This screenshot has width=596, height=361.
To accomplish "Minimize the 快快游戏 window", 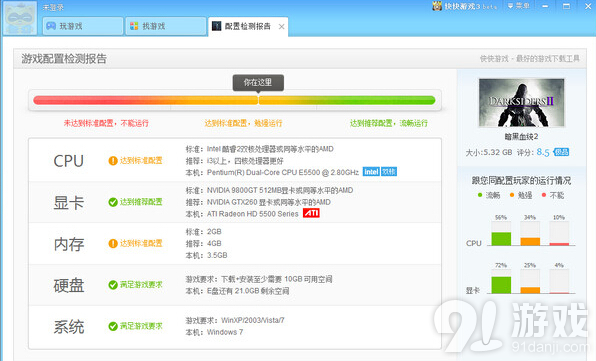I will click(545, 6).
